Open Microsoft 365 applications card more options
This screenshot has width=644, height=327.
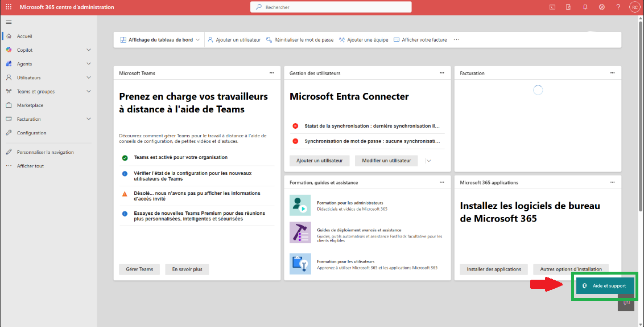coord(612,182)
